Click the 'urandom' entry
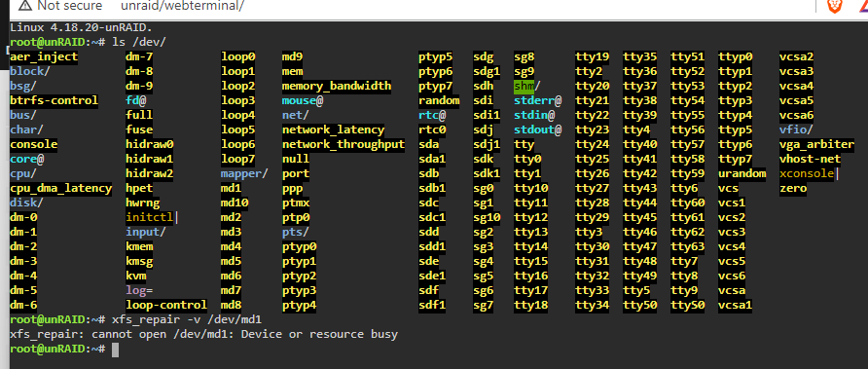 coord(742,173)
